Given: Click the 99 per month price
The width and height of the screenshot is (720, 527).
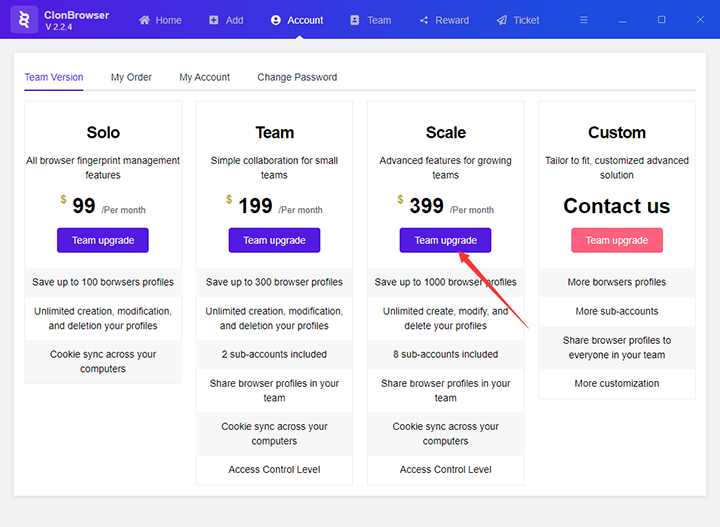Looking at the screenshot, I should coord(103,205).
